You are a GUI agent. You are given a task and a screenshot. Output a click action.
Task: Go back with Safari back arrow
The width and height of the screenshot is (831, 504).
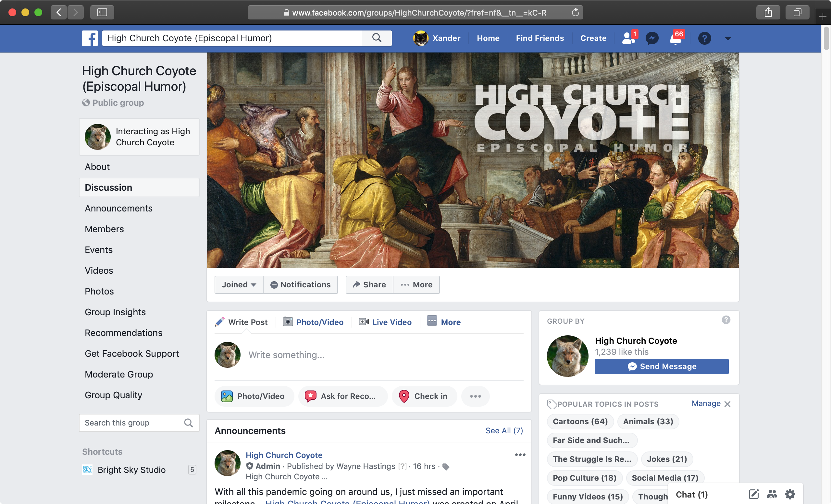point(59,12)
